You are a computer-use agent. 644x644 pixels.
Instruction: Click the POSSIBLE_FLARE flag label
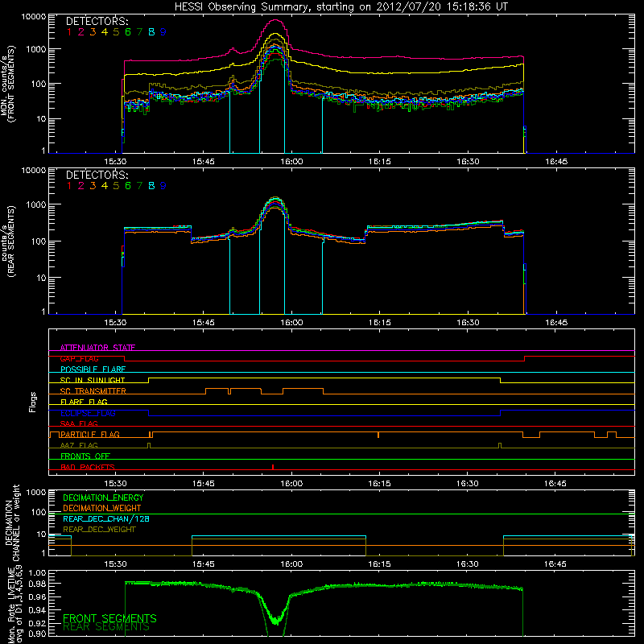click(93, 369)
